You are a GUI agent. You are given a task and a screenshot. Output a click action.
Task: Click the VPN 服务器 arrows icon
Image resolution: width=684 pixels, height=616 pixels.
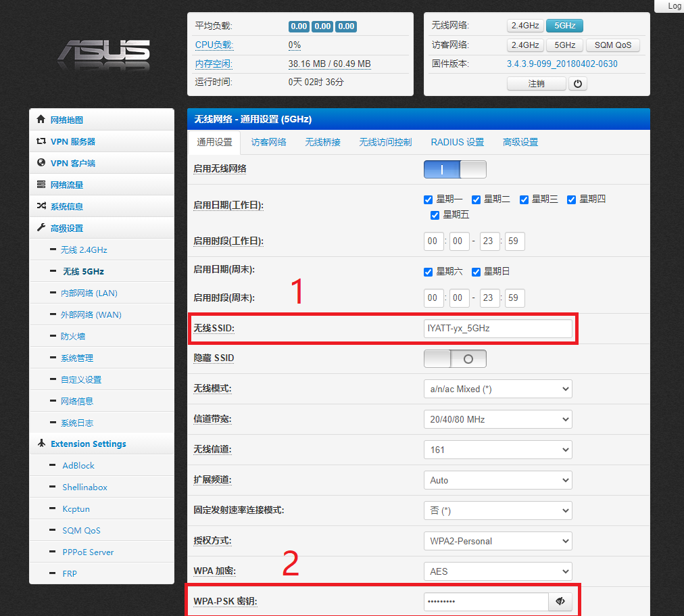41,141
